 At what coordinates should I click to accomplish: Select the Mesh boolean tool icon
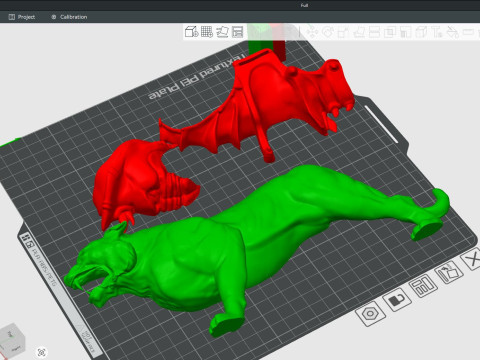point(390,32)
